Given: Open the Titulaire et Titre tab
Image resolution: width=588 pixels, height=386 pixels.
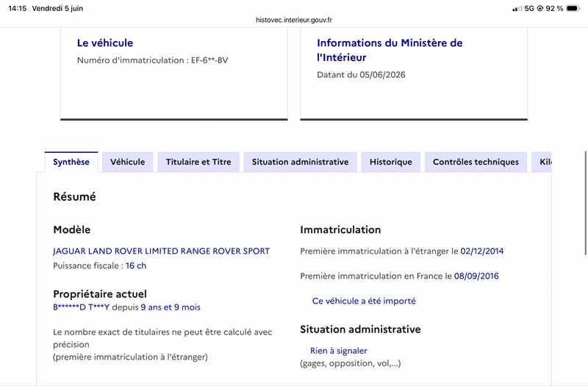Looking at the screenshot, I should [198, 162].
